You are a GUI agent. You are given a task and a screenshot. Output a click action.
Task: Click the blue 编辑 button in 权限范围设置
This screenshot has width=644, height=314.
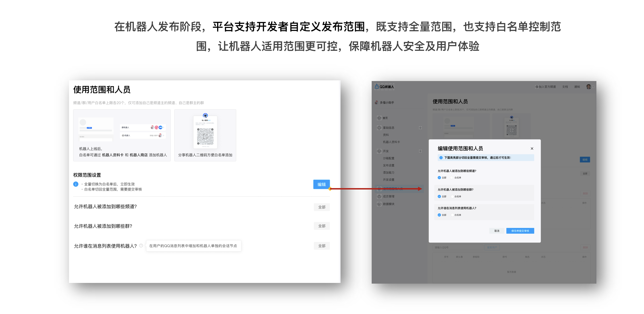[322, 184]
